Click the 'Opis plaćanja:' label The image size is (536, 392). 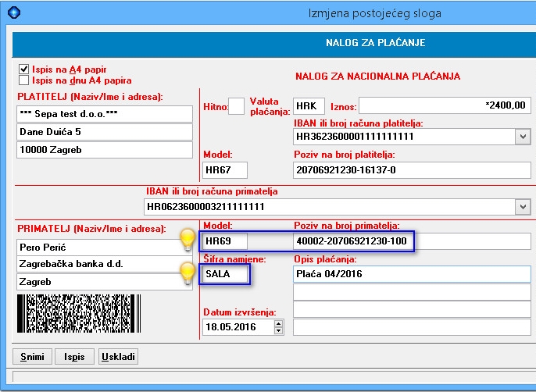325,260
